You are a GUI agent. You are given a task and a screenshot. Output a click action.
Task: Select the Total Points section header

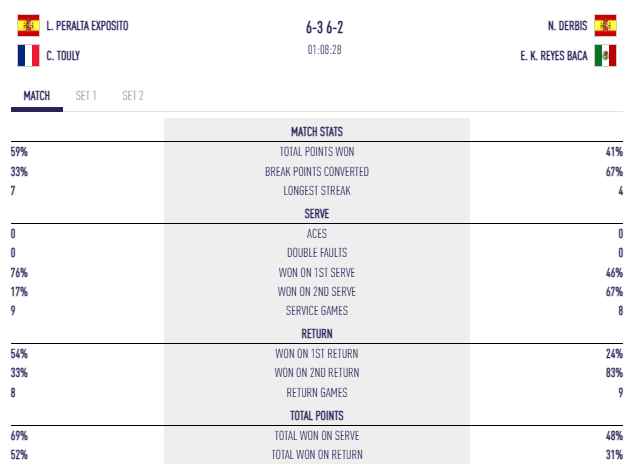[x=316, y=415]
